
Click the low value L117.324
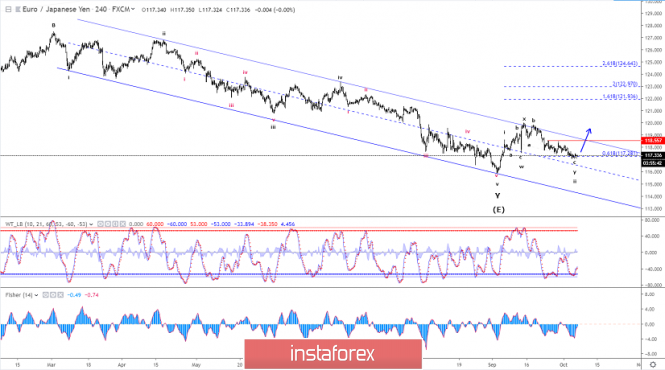click(x=210, y=10)
